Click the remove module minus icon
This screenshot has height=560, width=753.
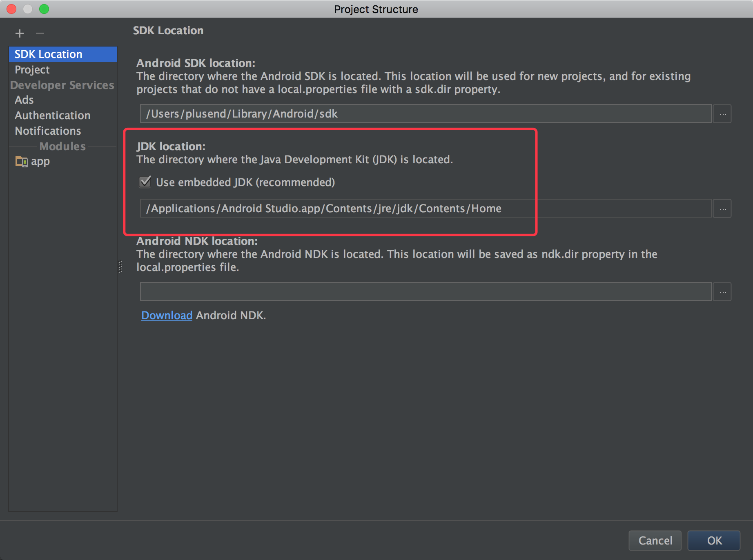40,33
